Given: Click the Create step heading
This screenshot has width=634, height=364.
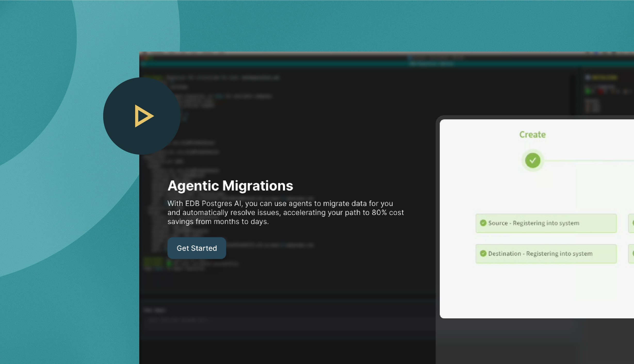Looking at the screenshot, I should [532, 135].
